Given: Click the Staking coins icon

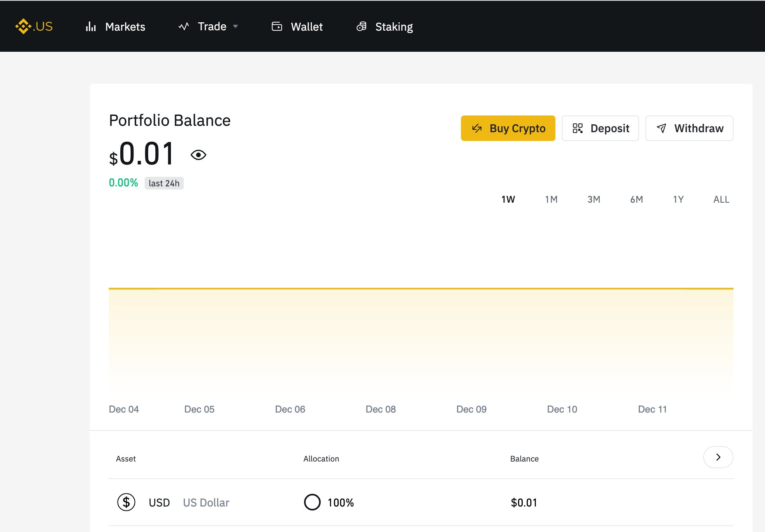Looking at the screenshot, I should point(361,27).
